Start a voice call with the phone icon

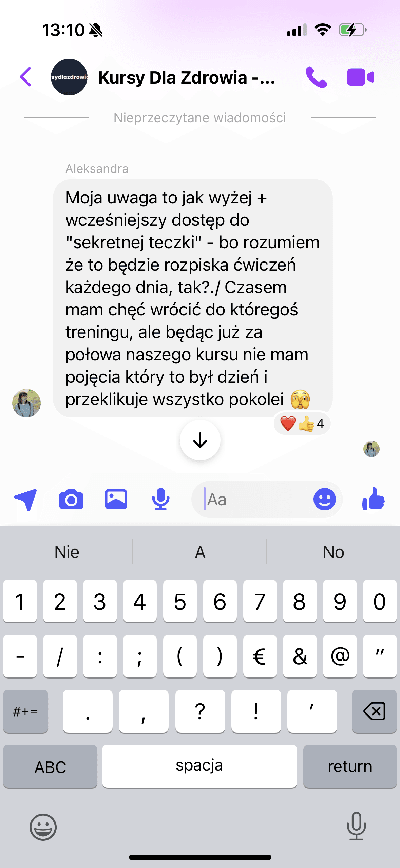316,77
